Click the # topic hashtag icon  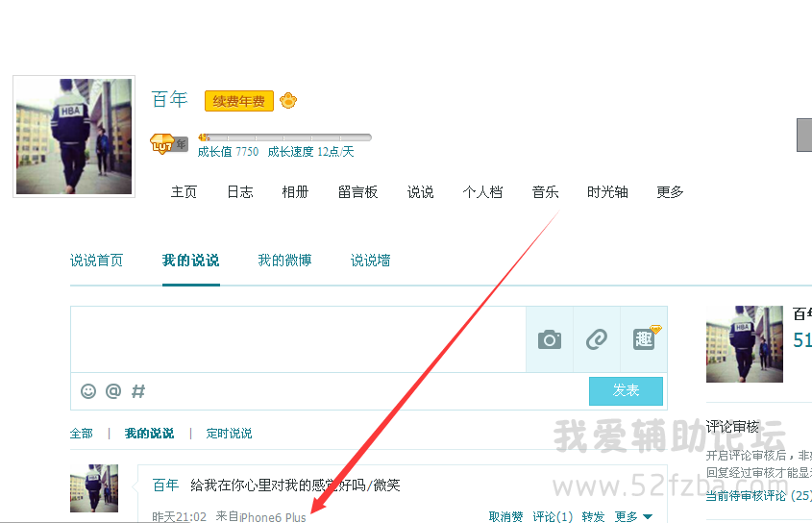138,391
